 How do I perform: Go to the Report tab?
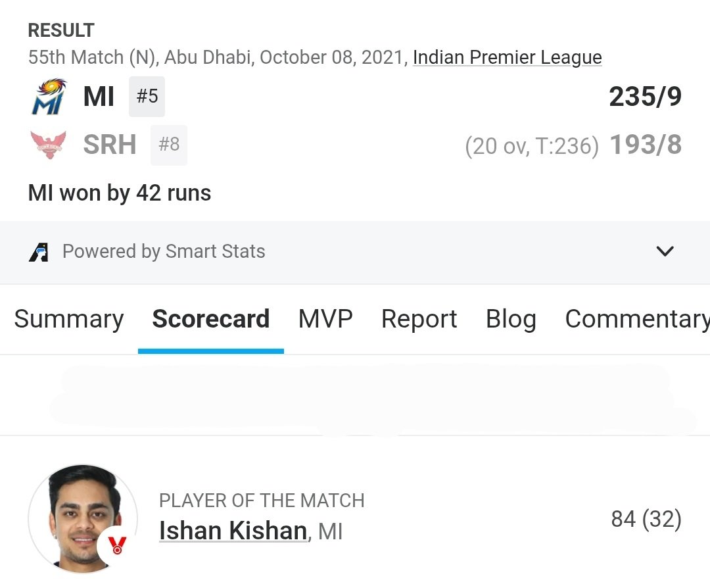pyautogui.click(x=419, y=319)
